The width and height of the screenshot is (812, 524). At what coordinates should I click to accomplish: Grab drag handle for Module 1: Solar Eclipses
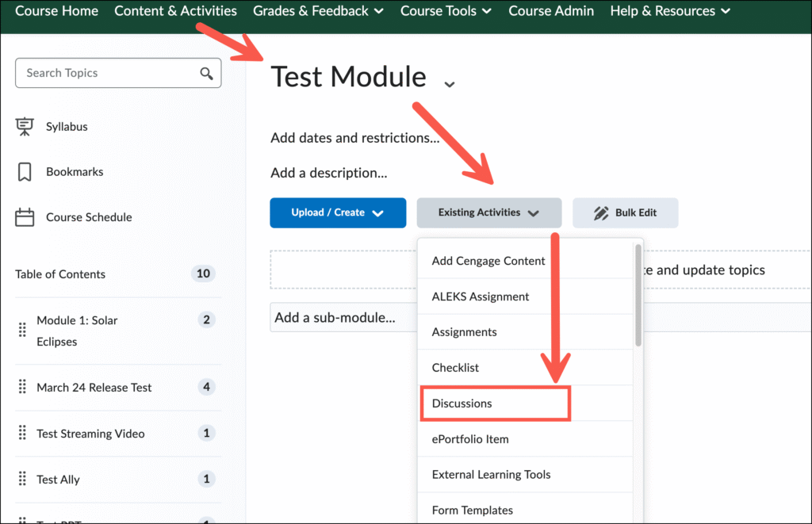22,330
